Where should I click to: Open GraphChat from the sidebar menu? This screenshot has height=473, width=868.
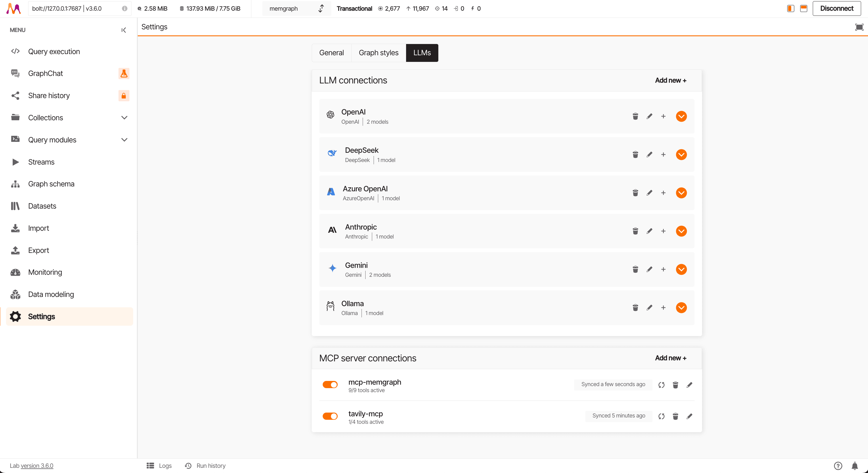tap(45, 73)
